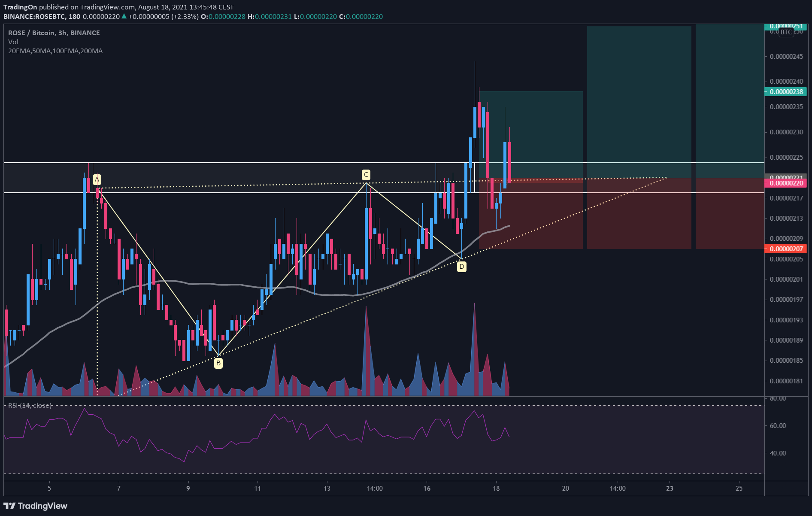
Task: Click the '20EMA,50MA,100EMA,200MA' indicator label
Action: tap(55, 51)
